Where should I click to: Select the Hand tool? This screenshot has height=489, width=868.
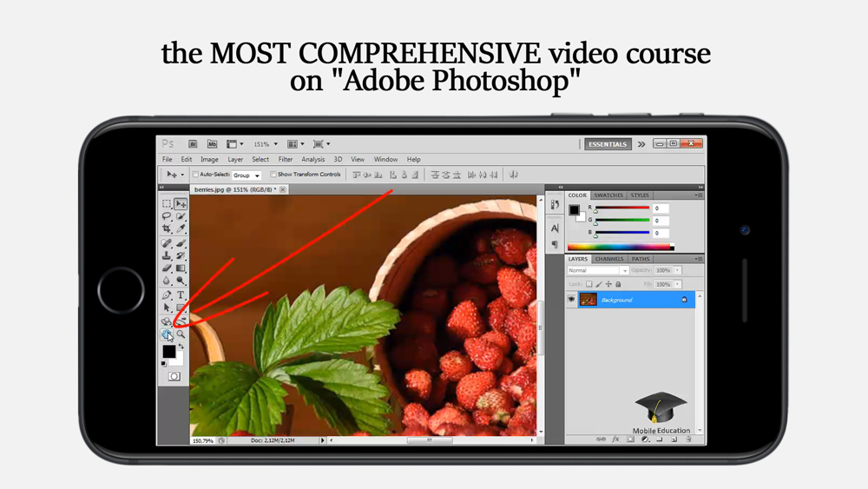[166, 334]
